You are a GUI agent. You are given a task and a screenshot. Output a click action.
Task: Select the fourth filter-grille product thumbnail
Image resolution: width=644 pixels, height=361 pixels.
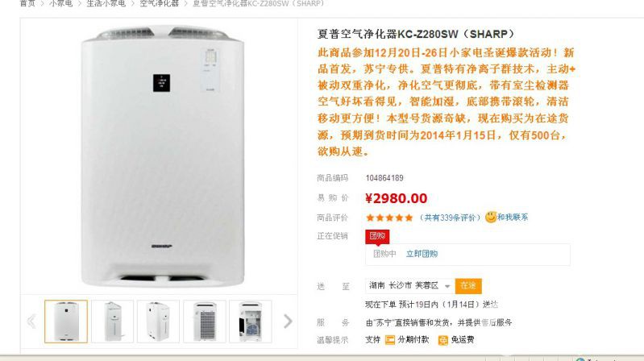click(x=205, y=322)
